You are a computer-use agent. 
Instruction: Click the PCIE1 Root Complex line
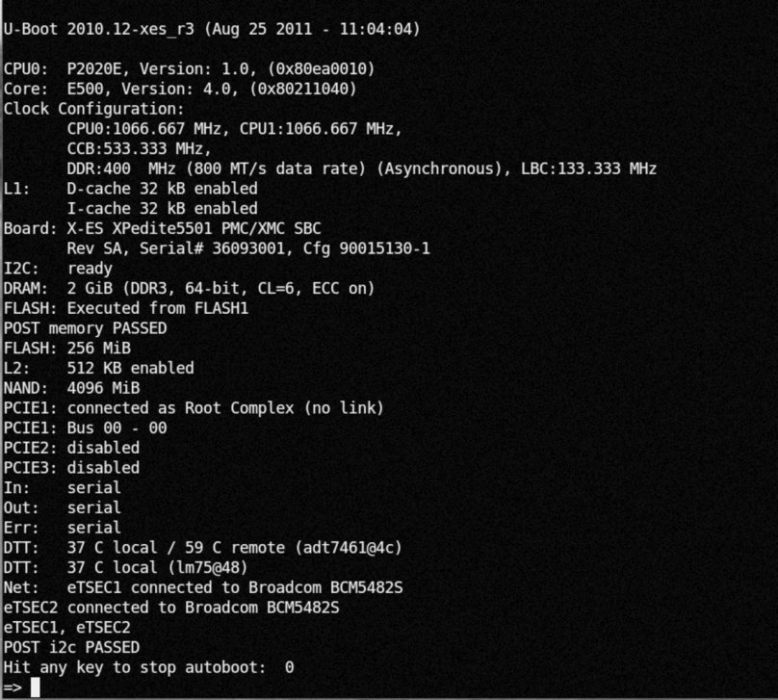(194, 408)
